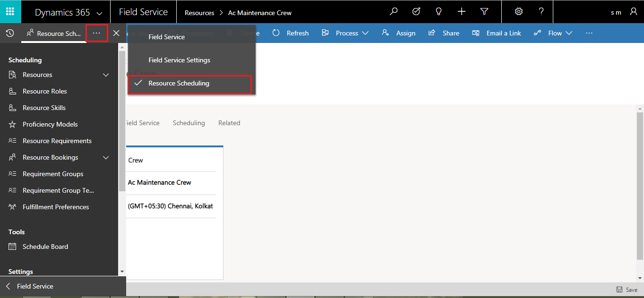
Task: Open the ellipsis area switcher
Action: (97, 33)
